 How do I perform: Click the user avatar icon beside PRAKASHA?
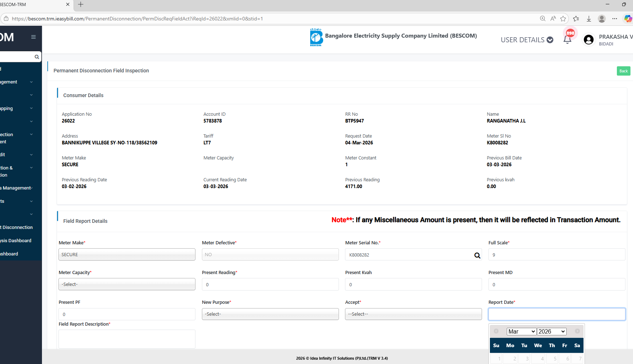tap(589, 39)
